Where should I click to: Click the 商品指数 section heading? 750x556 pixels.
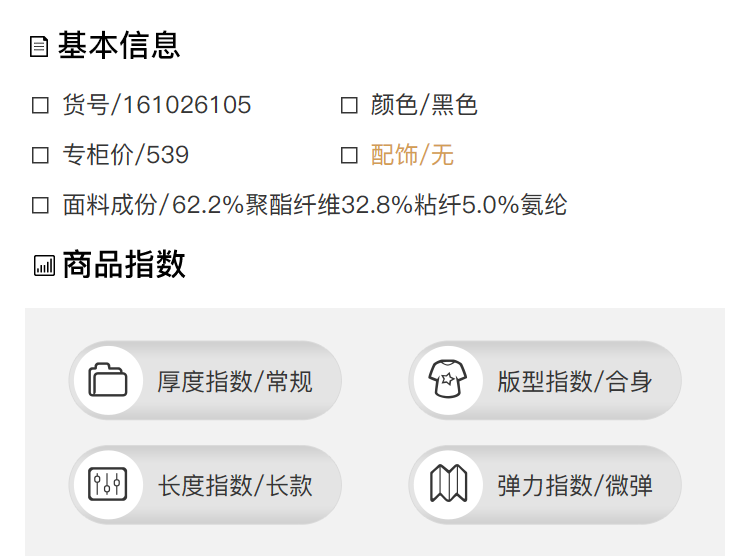(124, 265)
